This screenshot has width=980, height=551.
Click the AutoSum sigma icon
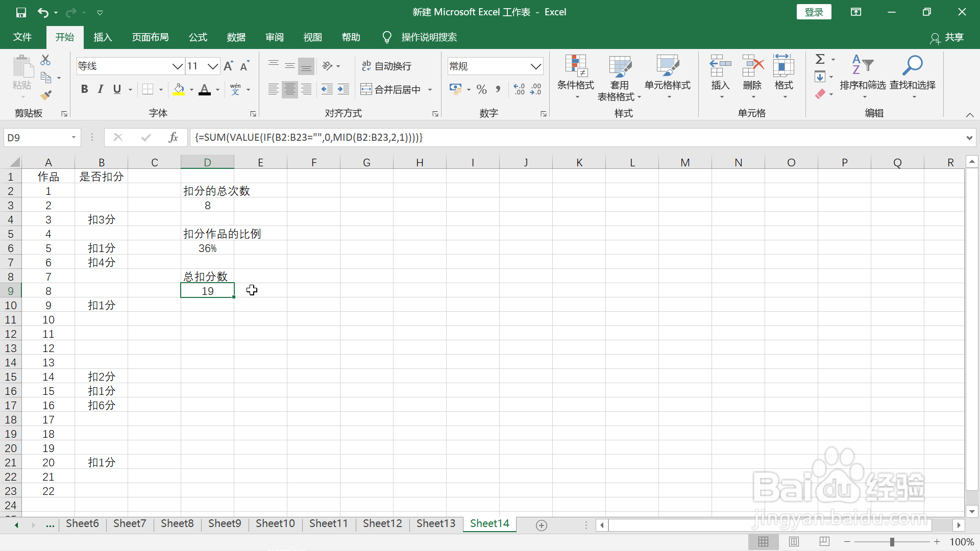point(820,59)
